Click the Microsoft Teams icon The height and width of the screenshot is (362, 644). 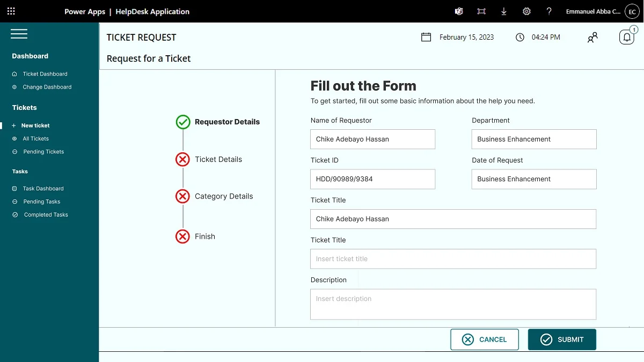[459, 11]
